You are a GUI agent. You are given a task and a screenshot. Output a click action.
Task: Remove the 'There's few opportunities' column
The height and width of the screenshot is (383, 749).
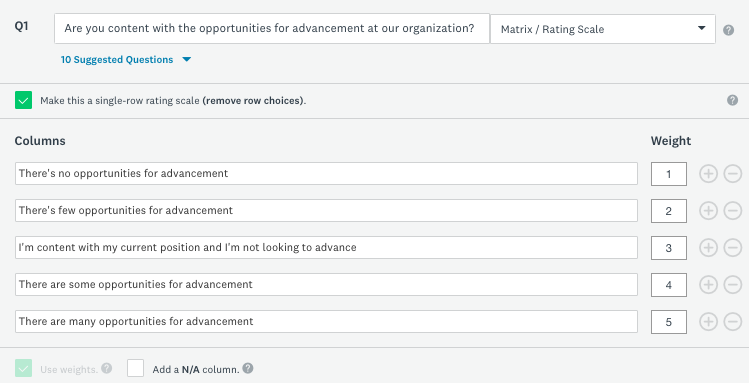pos(732,211)
